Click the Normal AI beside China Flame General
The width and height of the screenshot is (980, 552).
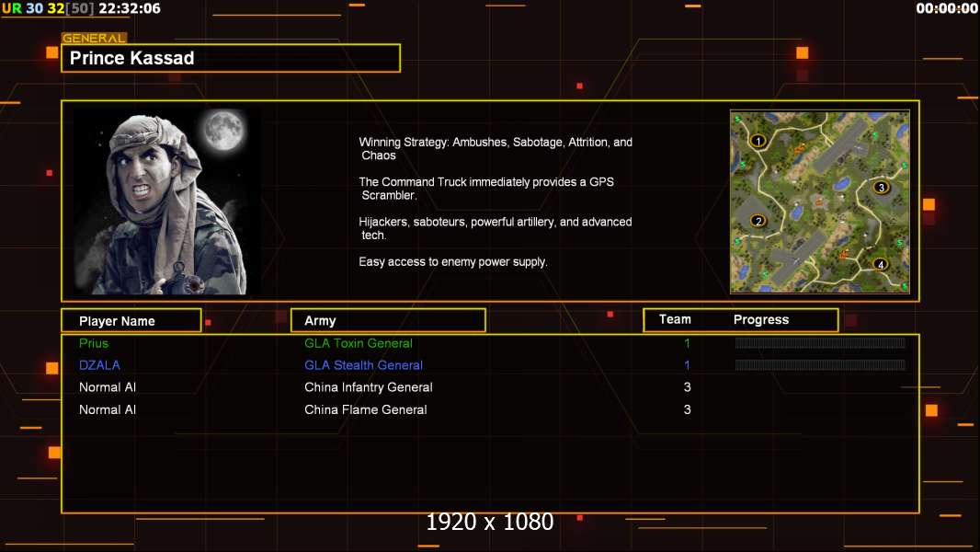[x=108, y=409]
